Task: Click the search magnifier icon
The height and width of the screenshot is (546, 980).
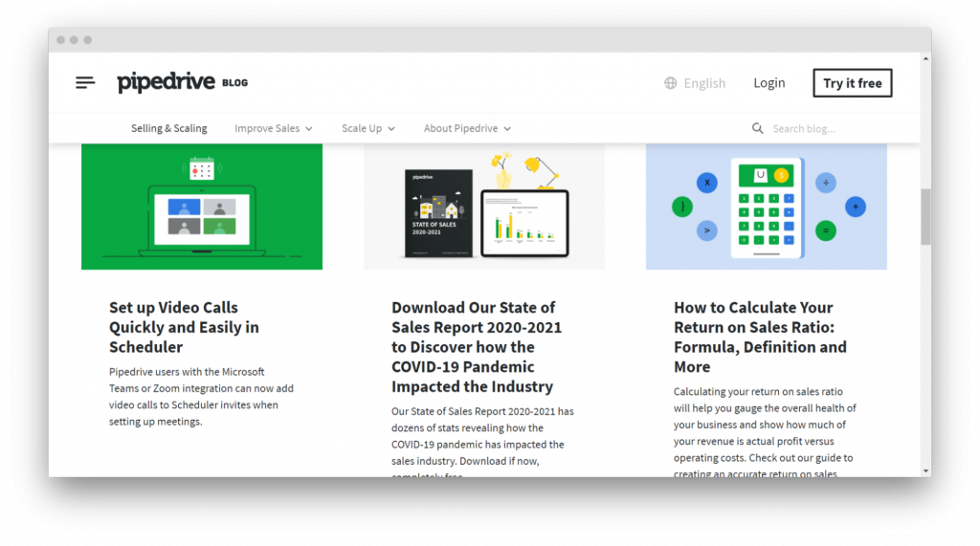Action: click(758, 128)
